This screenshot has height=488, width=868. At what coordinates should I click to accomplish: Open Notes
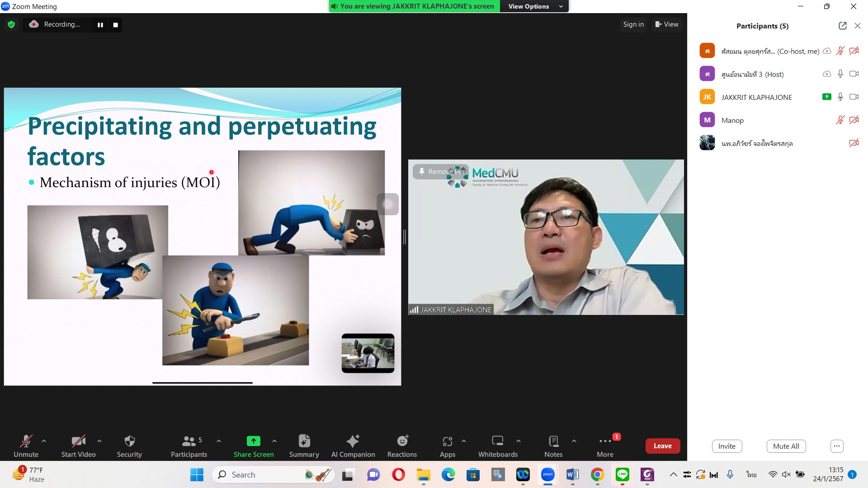coord(553,446)
